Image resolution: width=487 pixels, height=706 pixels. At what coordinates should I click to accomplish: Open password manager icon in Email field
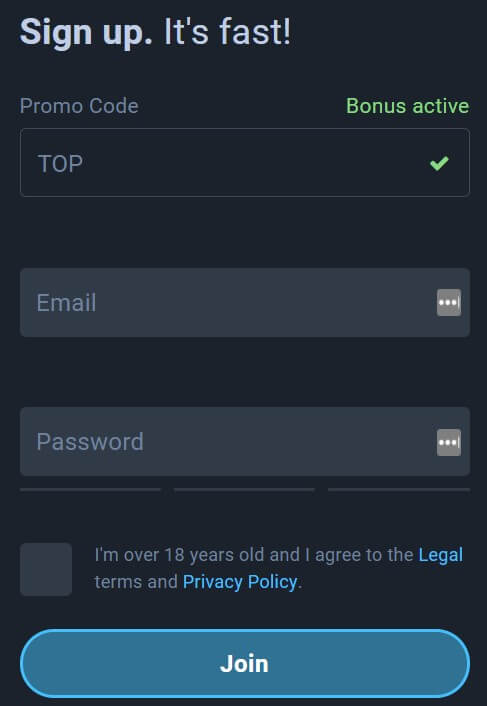pyautogui.click(x=449, y=303)
